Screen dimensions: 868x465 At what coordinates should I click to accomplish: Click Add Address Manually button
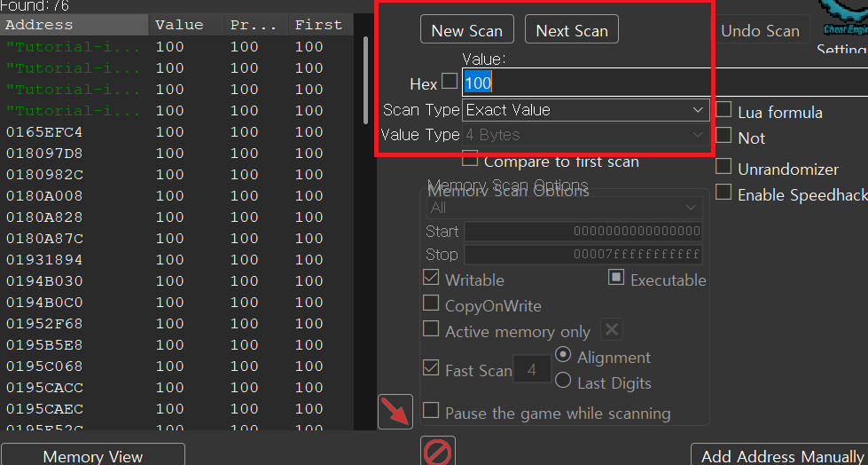point(778,456)
